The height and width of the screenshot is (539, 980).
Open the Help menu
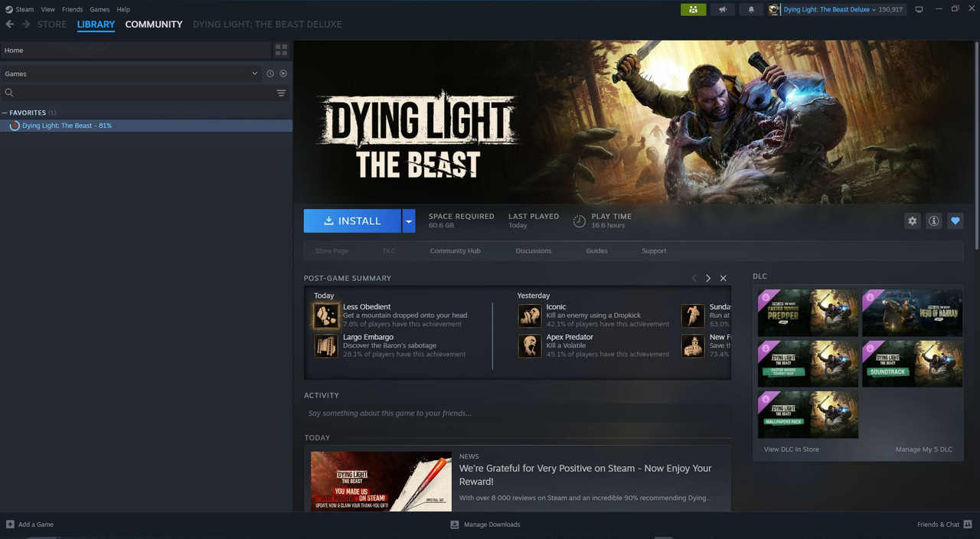123,9
